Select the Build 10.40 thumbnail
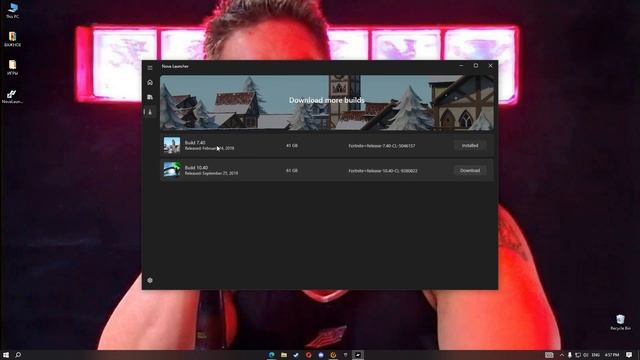This screenshot has width=640, height=360. click(172, 170)
